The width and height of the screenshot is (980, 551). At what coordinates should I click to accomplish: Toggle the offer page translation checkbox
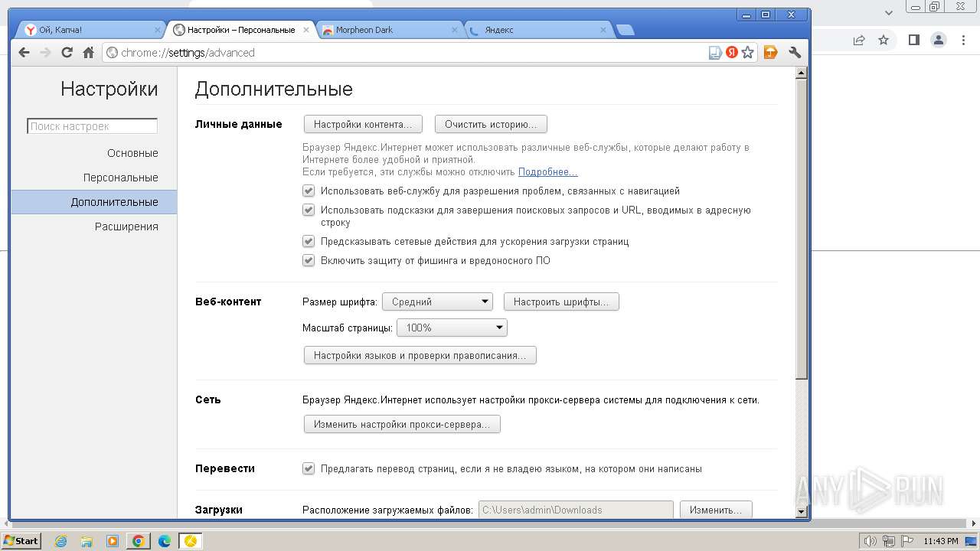pyautogui.click(x=309, y=468)
